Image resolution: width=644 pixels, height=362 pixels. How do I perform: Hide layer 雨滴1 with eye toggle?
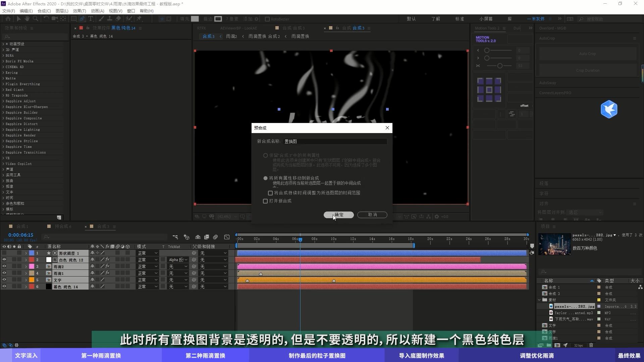point(4,273)
